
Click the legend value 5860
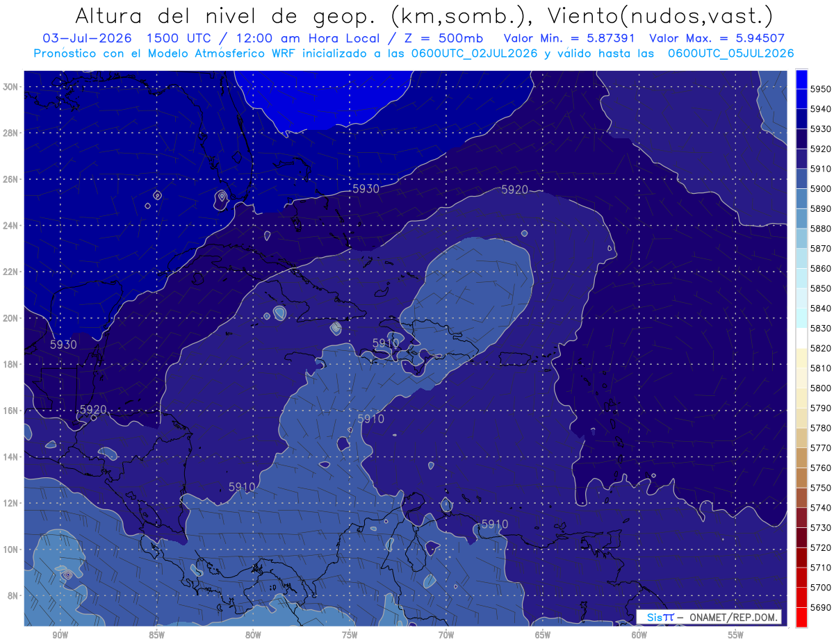click(821, 269)
